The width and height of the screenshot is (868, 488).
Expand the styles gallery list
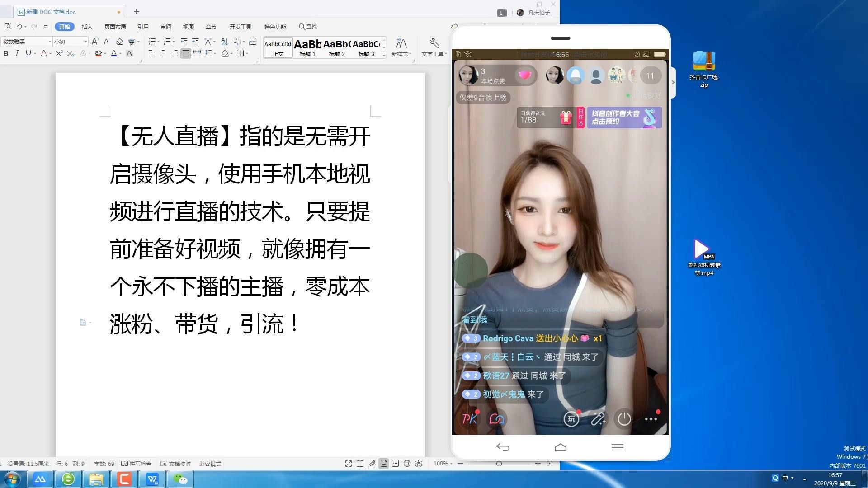384,55
